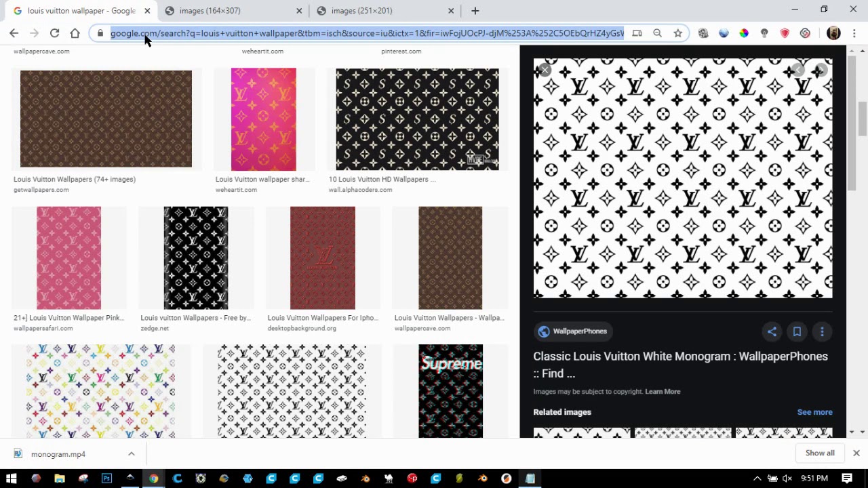Go back with browser back arrow
This screenshot has width=868, height=488.
pyautogui.click(x=14, y=33)
